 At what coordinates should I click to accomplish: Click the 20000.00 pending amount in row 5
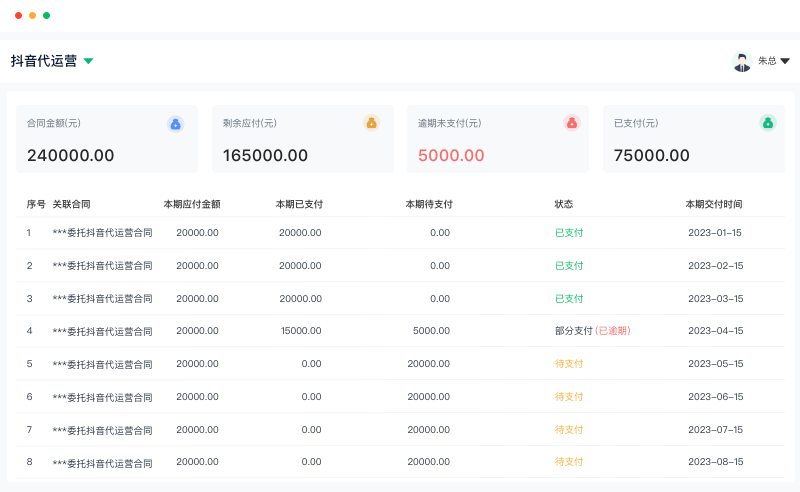pyautogui.click(x=429, y=364)
